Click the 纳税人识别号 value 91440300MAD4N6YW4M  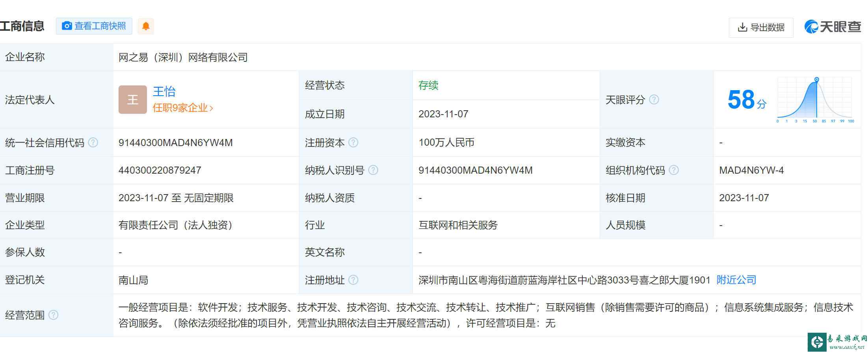pos(476,170)
